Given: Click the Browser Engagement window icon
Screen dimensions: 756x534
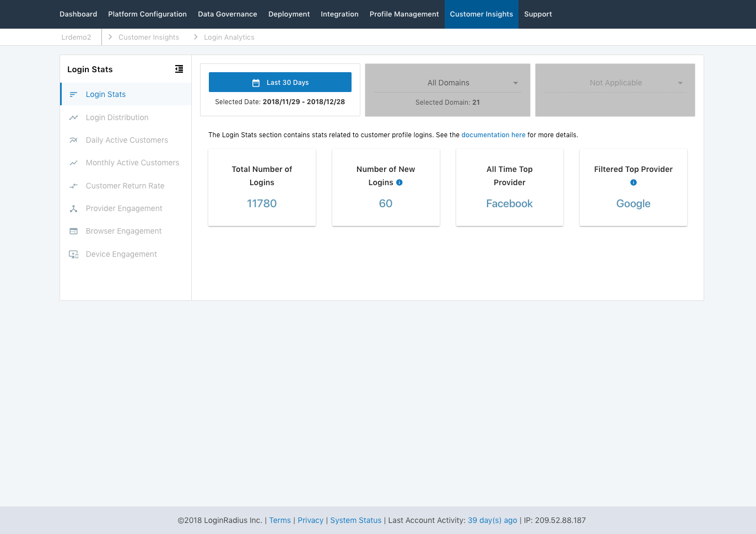Looking at the screenshot, I should tap(73, 231).
